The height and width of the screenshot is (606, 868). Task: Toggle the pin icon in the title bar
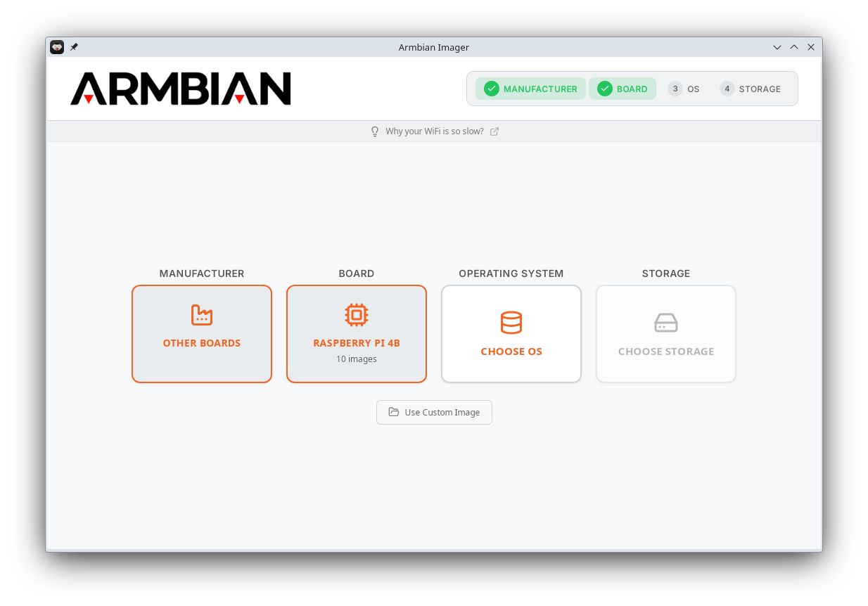74,46
